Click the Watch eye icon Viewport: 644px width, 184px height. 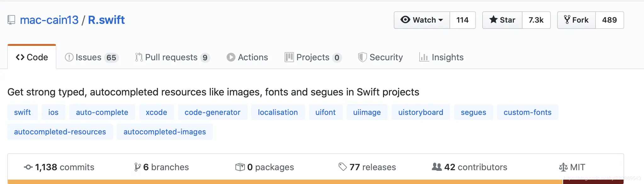click(405, 20)
